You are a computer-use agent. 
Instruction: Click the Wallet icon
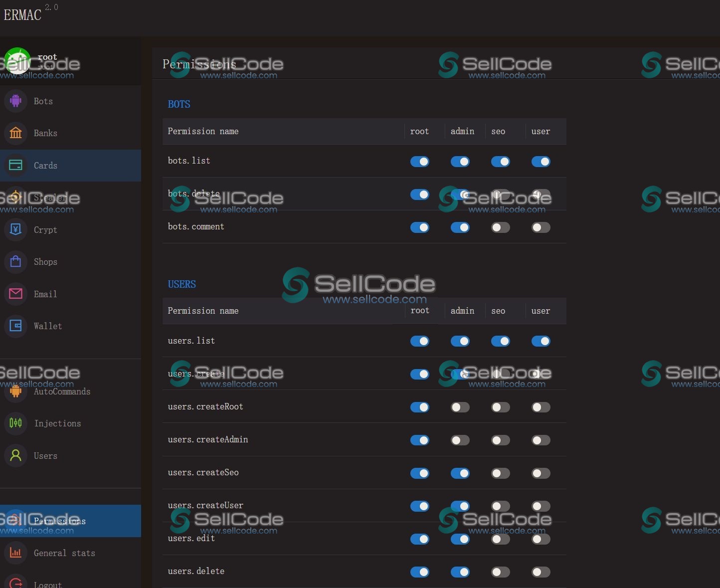pyautogui.click(x=15, y=326)
